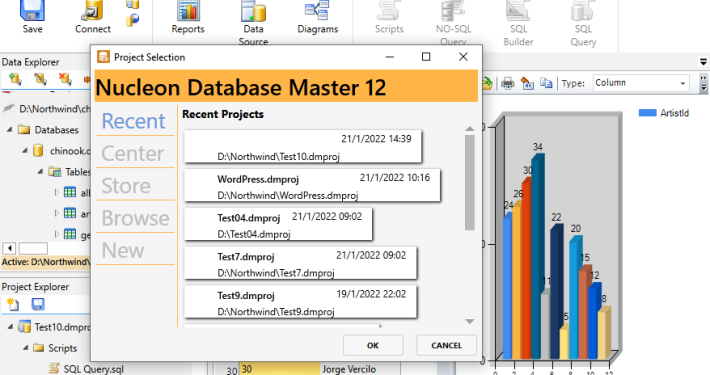Expand the second table node under Tables

coord(56,213)
